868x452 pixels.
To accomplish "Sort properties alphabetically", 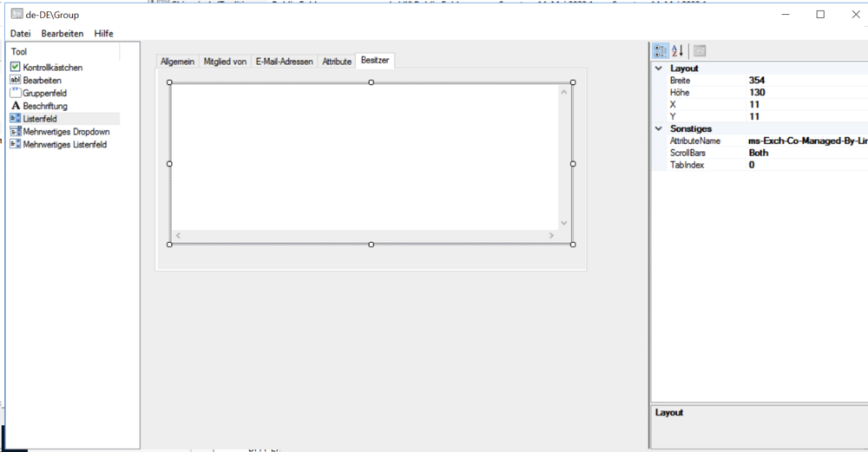I will (x=679, y=51).
